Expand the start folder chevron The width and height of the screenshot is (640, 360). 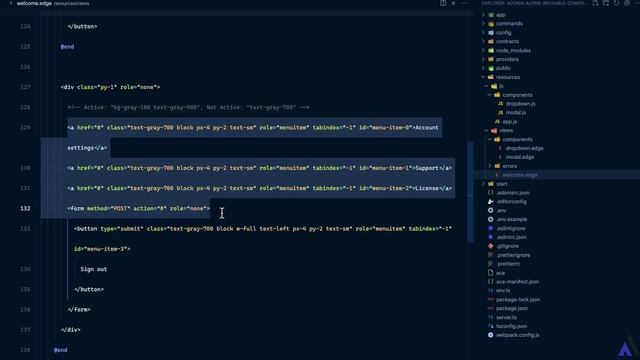(x=484, y=184)
